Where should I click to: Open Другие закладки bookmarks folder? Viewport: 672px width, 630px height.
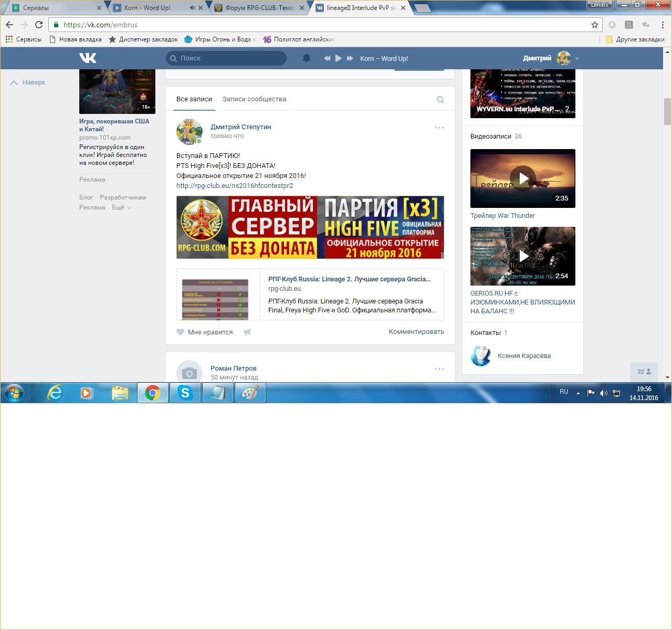tap(635, 39)
